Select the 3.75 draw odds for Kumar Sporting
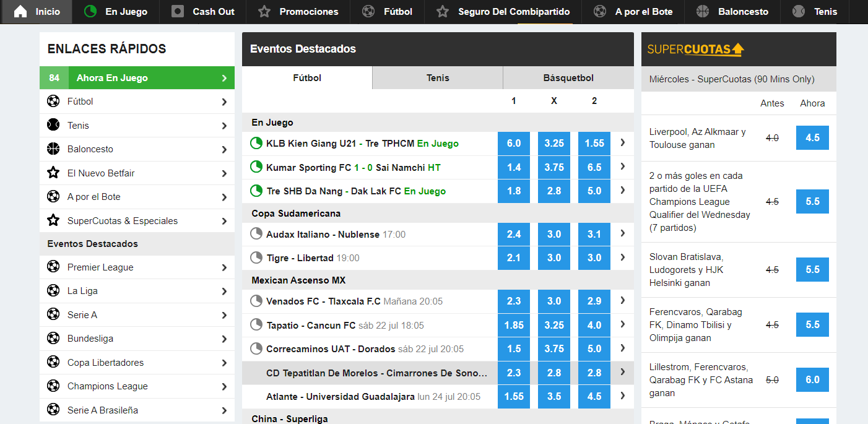This screenshot has width=868, height=424. click(554, 167)
